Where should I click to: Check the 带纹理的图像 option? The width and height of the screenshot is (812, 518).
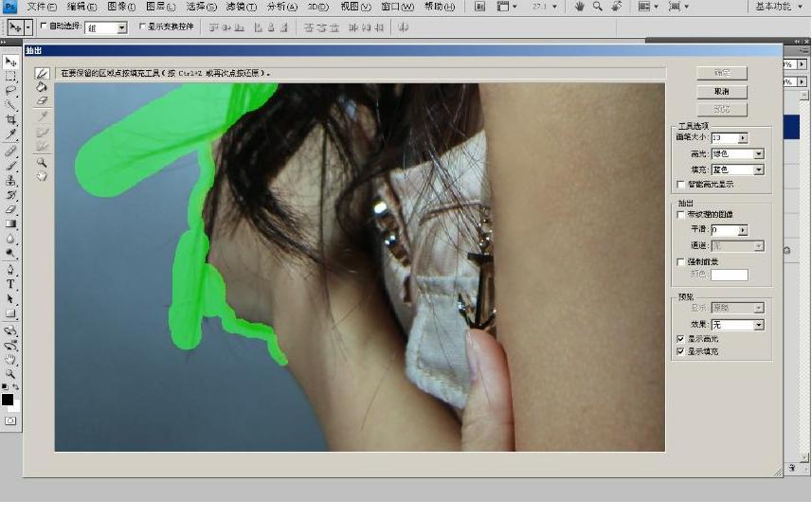pos(681,214)
